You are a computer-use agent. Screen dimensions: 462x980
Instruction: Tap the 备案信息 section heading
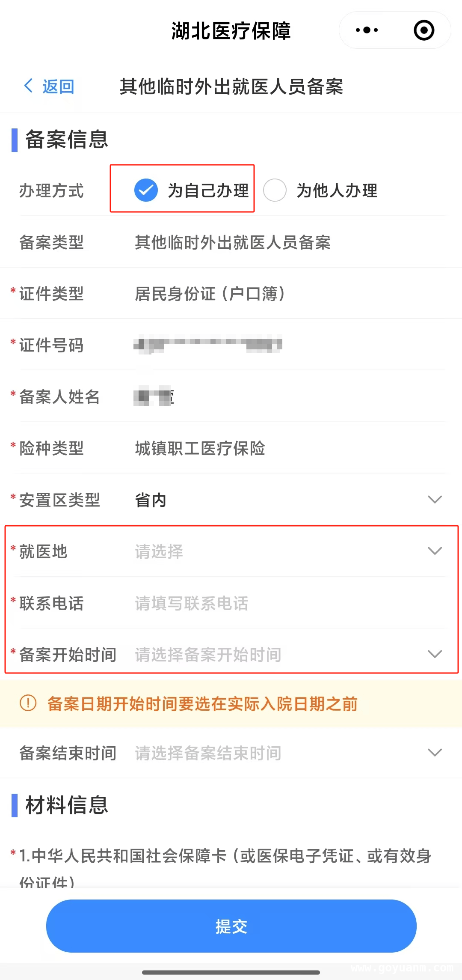(67, 139)
